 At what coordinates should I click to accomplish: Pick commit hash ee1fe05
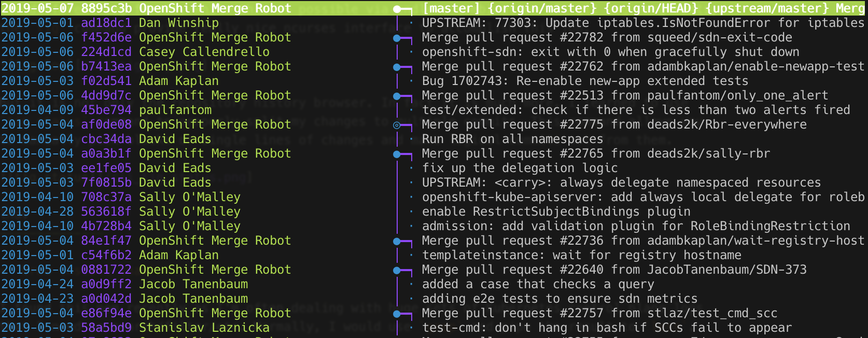[106, 168]
